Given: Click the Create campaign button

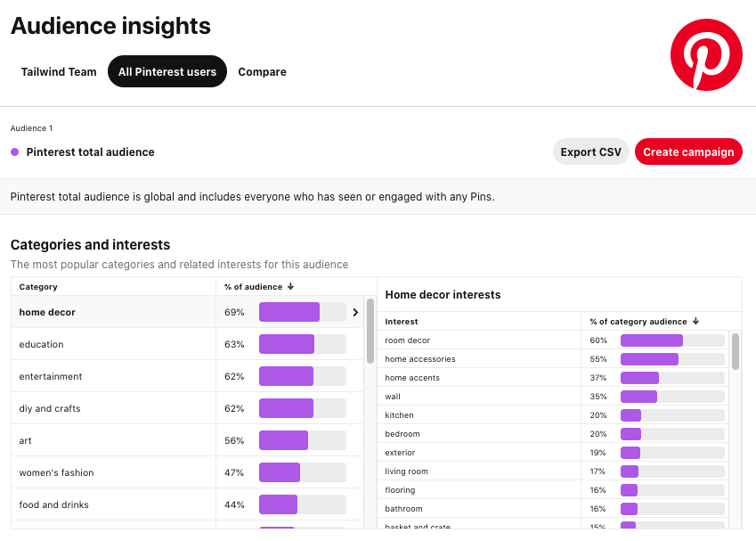Looking at the screenshot, I should (x=688, y=152).
